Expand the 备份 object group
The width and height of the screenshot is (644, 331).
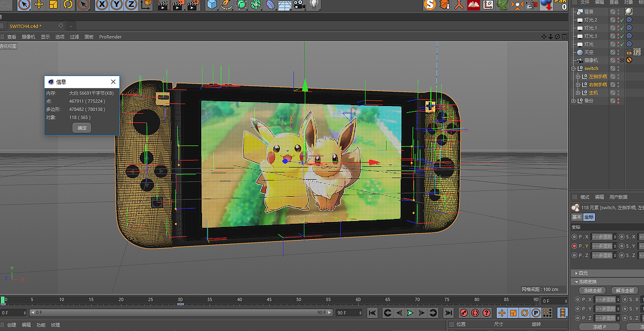(x=574, y=101)
